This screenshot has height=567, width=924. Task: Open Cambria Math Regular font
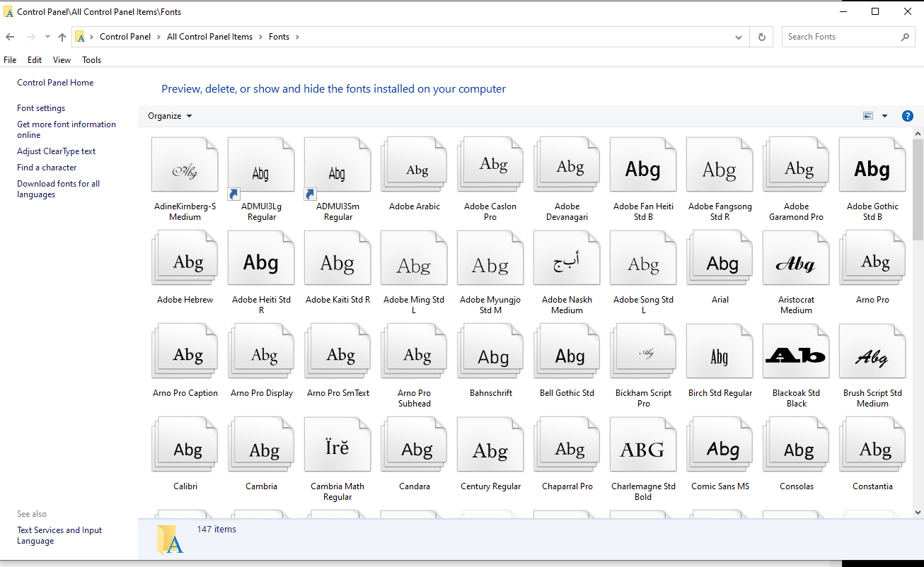[337, 444]
